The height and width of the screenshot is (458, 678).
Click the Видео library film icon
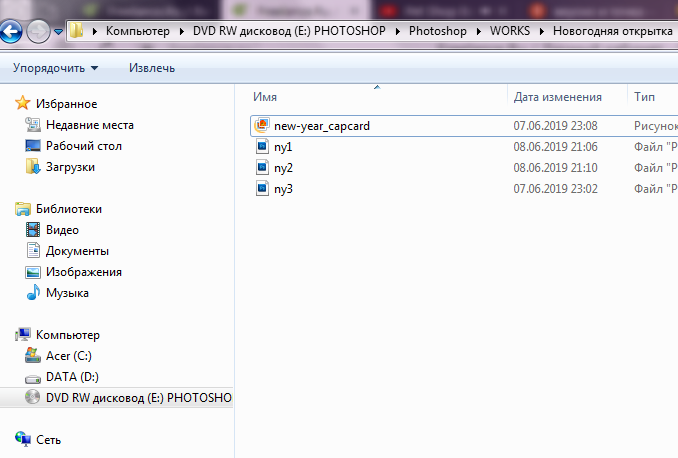click(x=33, y=230)
